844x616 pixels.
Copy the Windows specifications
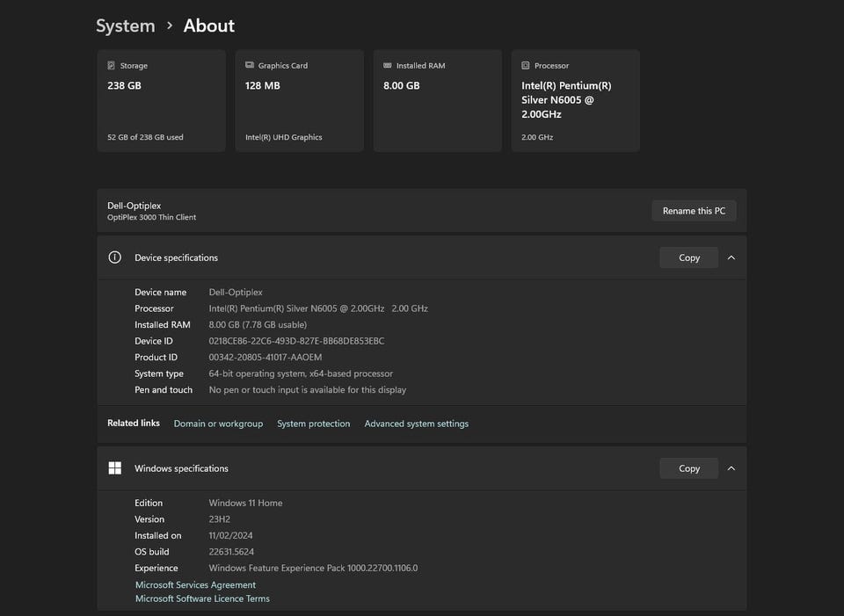(688, 468)
